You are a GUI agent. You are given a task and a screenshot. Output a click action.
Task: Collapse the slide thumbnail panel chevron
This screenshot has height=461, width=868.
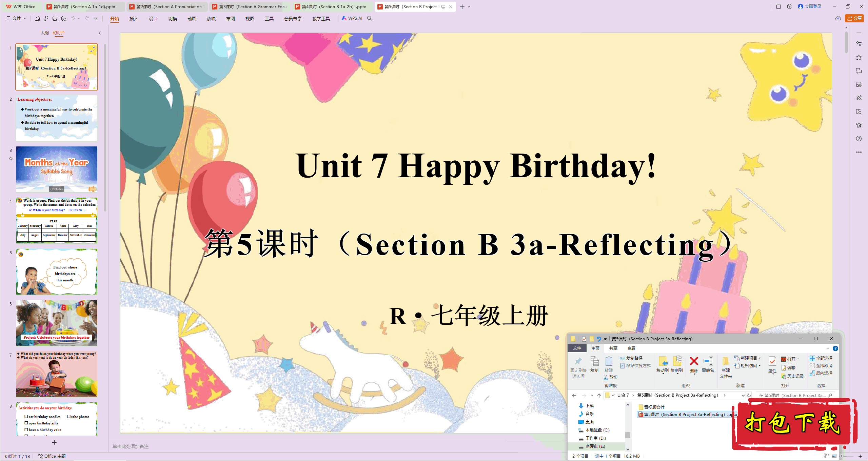(x=100, y=33)
